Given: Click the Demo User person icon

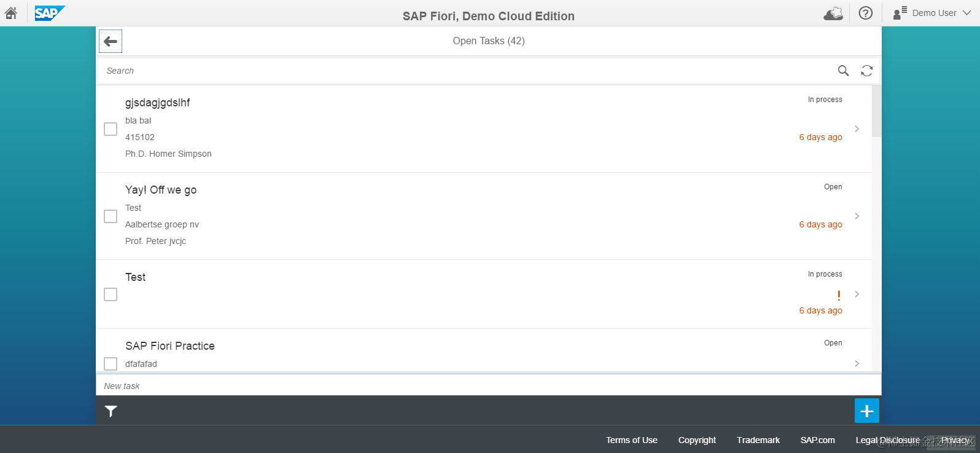Looking at the screenshot, I should (900, 13).
